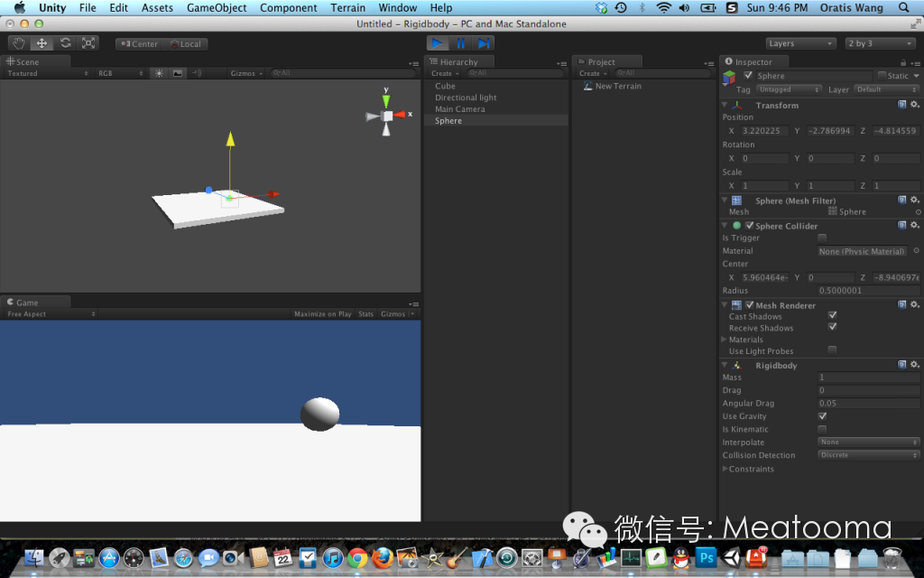
Task: Open Photoshop from the Dock
Action: pos(706,557)
